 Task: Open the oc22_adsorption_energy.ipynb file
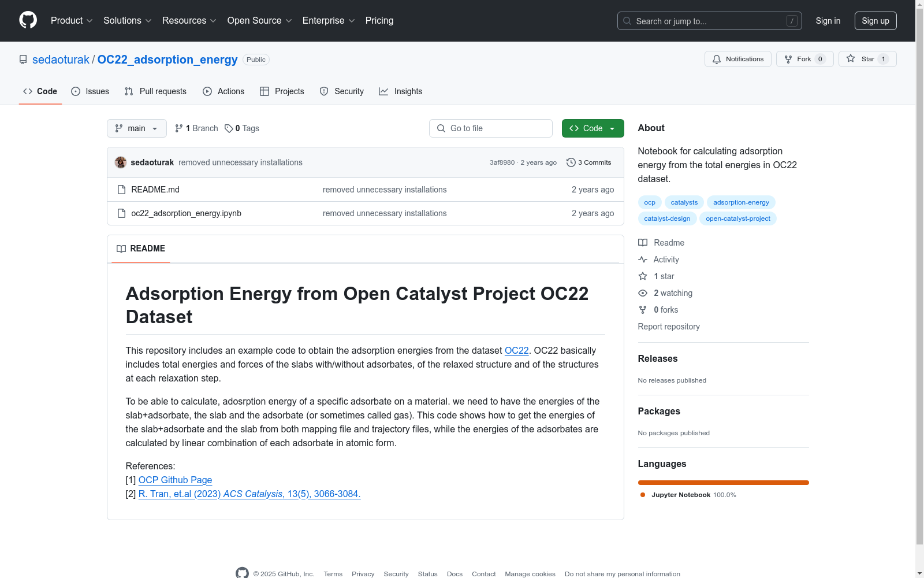[x=186, y=213]
